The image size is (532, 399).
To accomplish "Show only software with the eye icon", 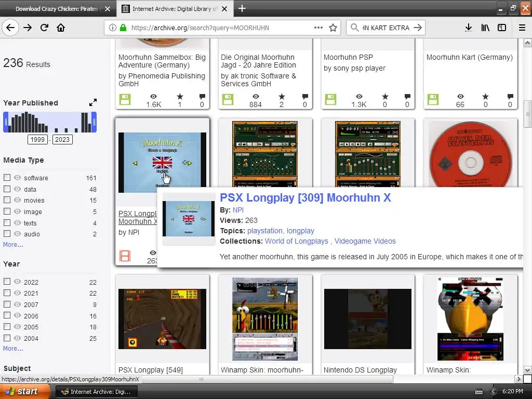I will pyautogui.click(x=17, y=178).
